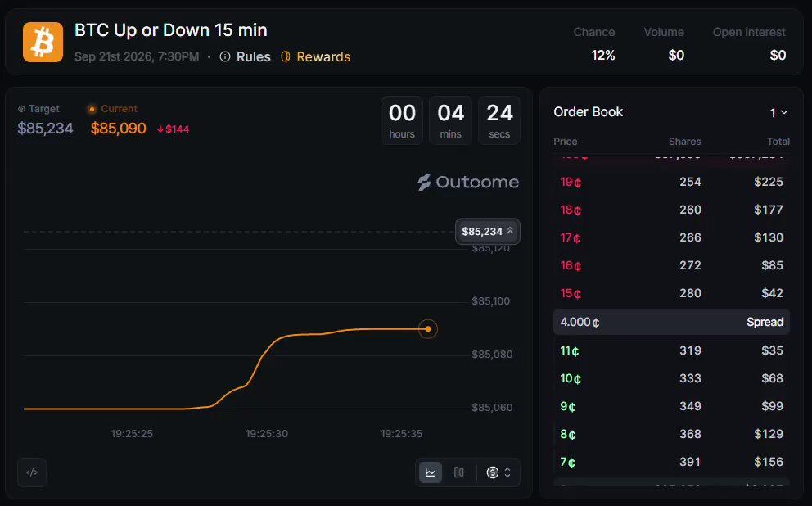
Task: Select the 19¢ ask row
Action: coord(671,182)
